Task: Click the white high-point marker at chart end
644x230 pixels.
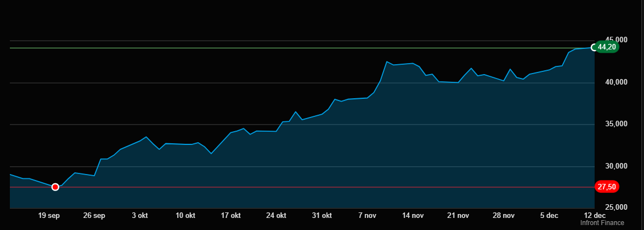Action: click(x=594, y=47)
